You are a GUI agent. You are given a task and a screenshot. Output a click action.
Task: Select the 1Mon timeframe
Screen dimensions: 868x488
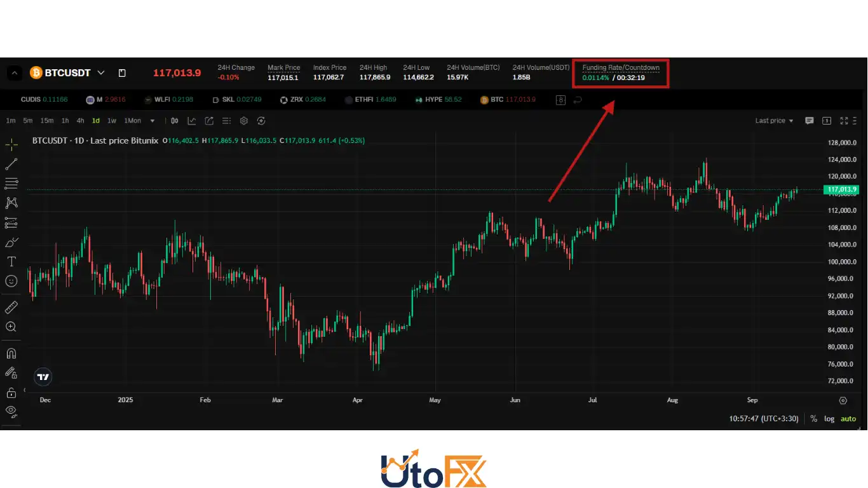[133, 121]
